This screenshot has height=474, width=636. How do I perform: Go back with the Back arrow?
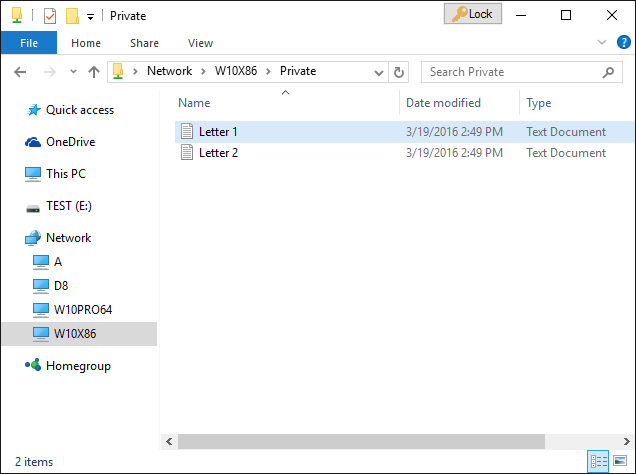[20, 72]
